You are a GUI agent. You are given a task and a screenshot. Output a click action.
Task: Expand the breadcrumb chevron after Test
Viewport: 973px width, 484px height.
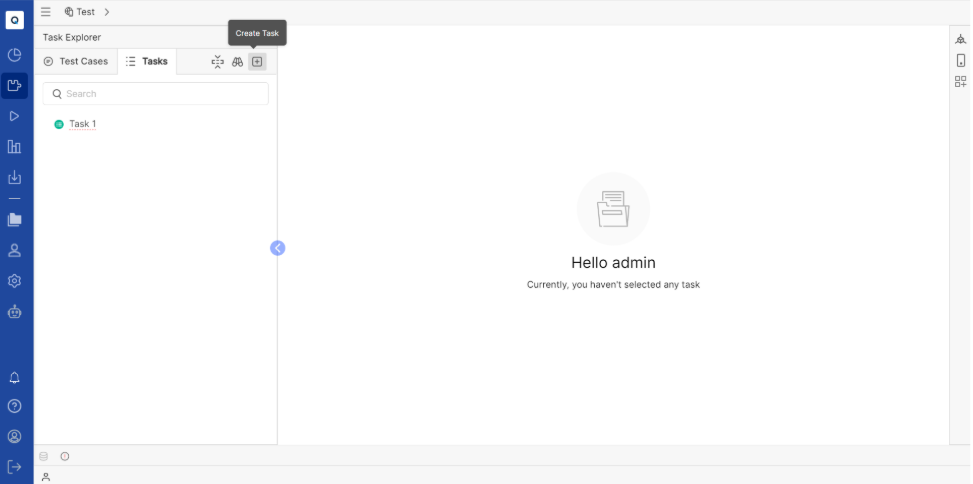pos(107,12)
